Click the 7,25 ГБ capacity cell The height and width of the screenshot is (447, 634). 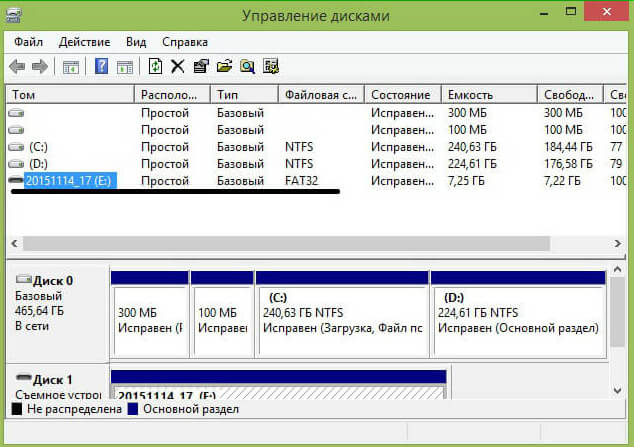click(x=466, y=181)
